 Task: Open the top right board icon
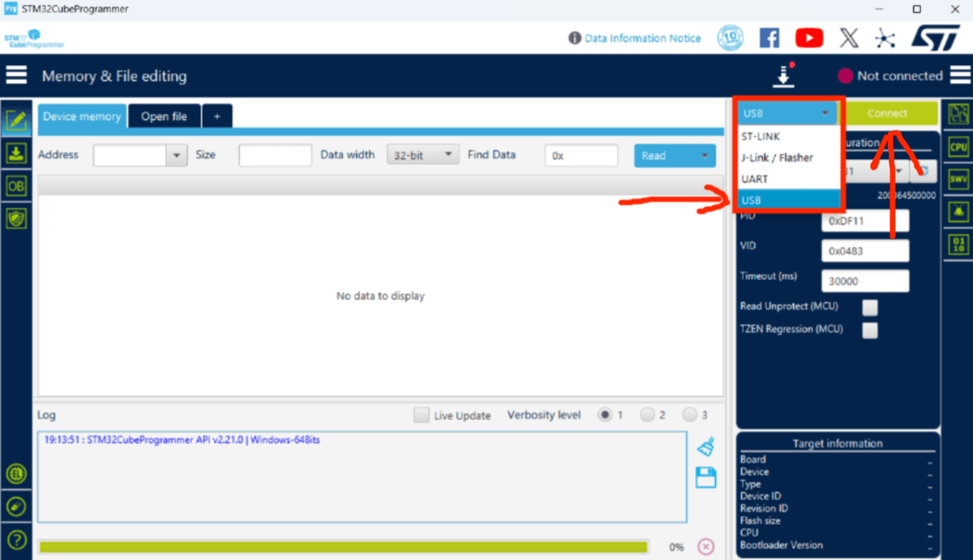[959, 114]
